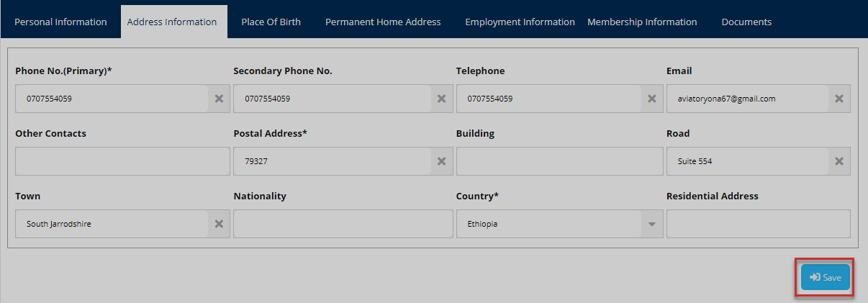Switch to Personal Information tab

[60, 22]
